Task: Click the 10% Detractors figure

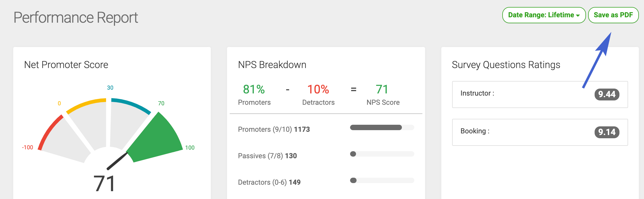Action: click(318, 89)
